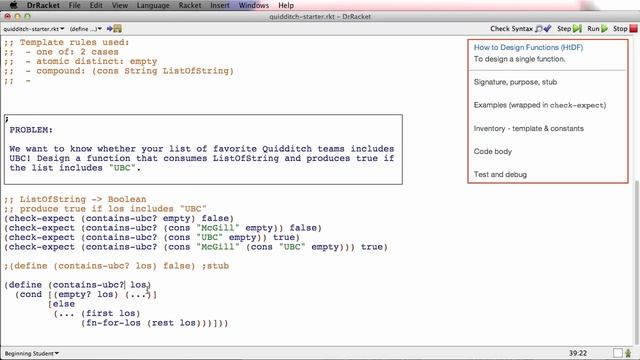The image size is (640, 360).
Task: Click the Check Syntax button label
Action: coord(511,29)
